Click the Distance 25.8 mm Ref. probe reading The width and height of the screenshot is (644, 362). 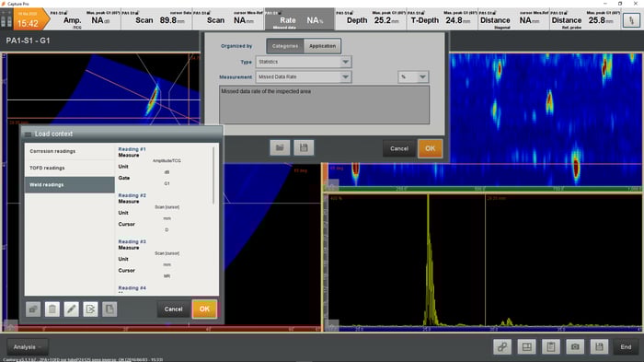point(585,19)
